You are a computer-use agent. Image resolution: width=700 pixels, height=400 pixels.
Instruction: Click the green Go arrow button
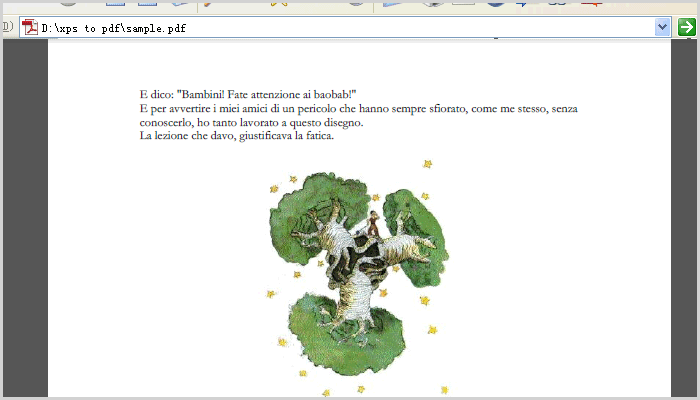(687, 27)
